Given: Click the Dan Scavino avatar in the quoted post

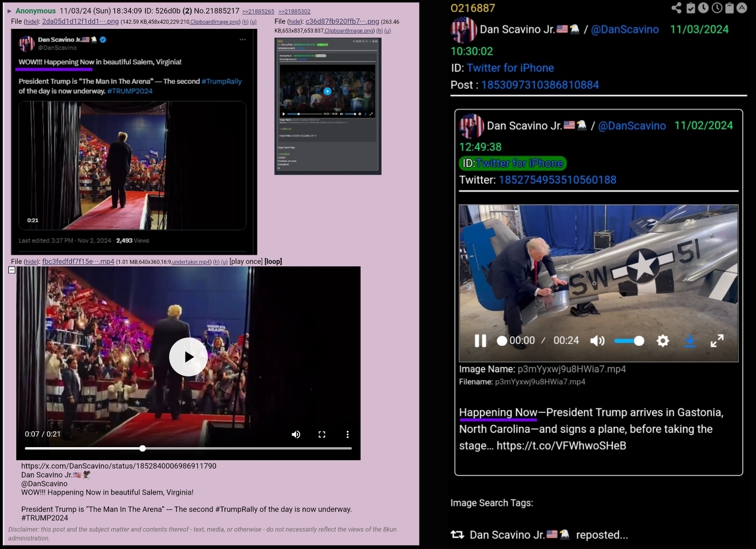Looking at the screenshot, I should point(471,126).
